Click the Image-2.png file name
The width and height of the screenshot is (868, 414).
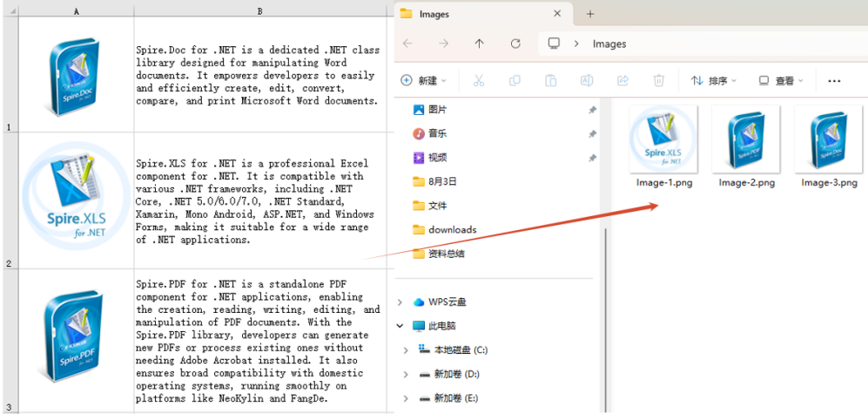click(746, 182)
